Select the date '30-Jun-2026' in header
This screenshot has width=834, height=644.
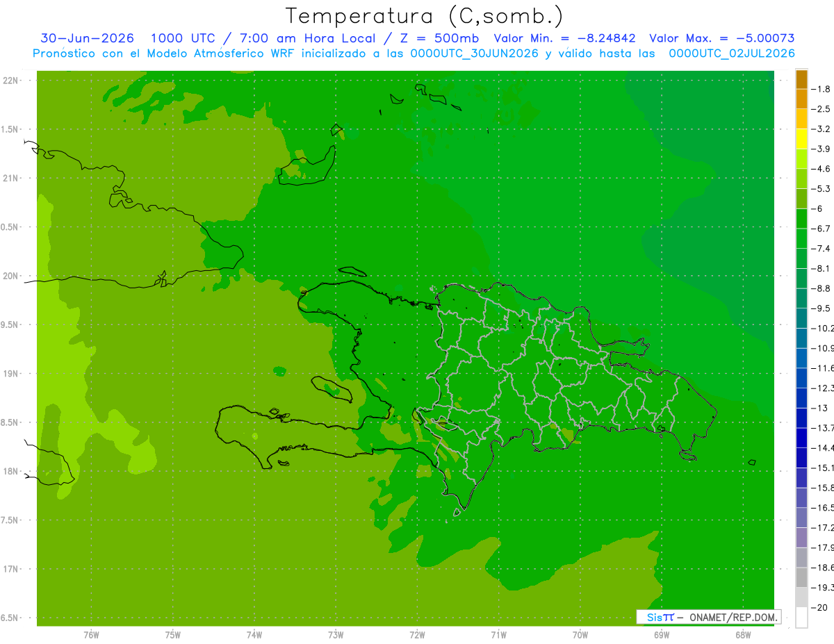point(87,38)
